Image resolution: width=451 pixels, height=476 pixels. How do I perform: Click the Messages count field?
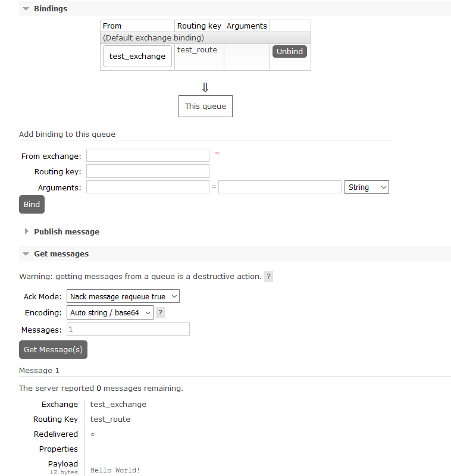[x=128, y=329]
